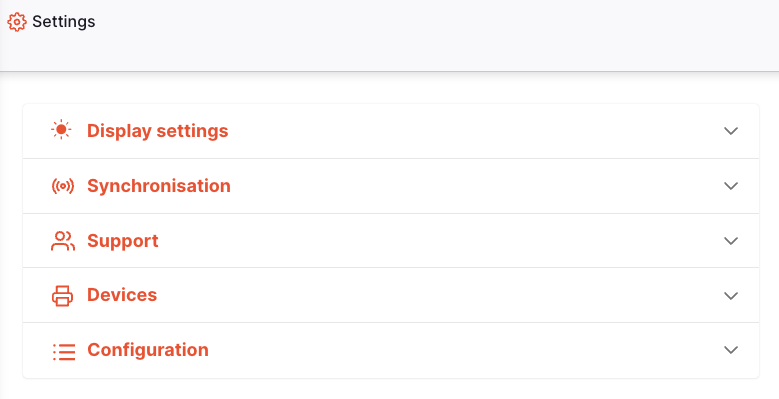This screenshot has width=779, height=399.
Task: Expand the Support section chevron
Action: (x=731, y=241)
